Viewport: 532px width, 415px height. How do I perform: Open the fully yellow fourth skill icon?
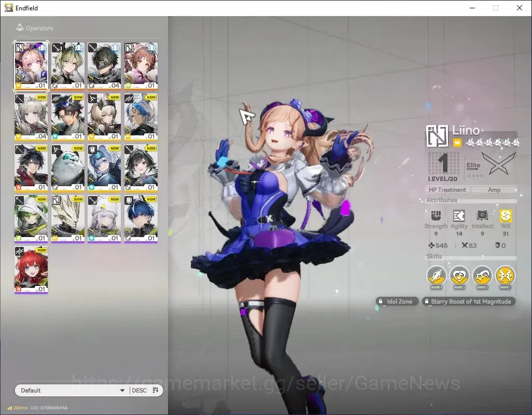click(x=505, y=275)
